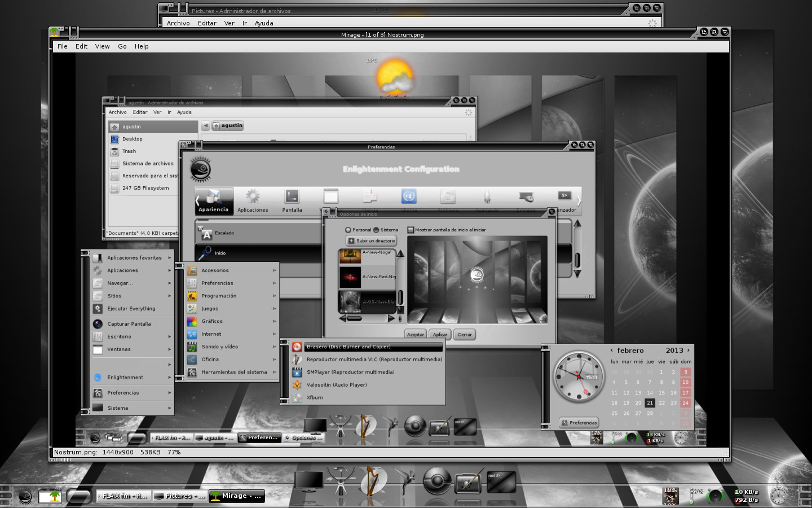This screenshot has width=812, height=508.
Task: Open the Go menu in Mirage
Action: coord(122,46)
